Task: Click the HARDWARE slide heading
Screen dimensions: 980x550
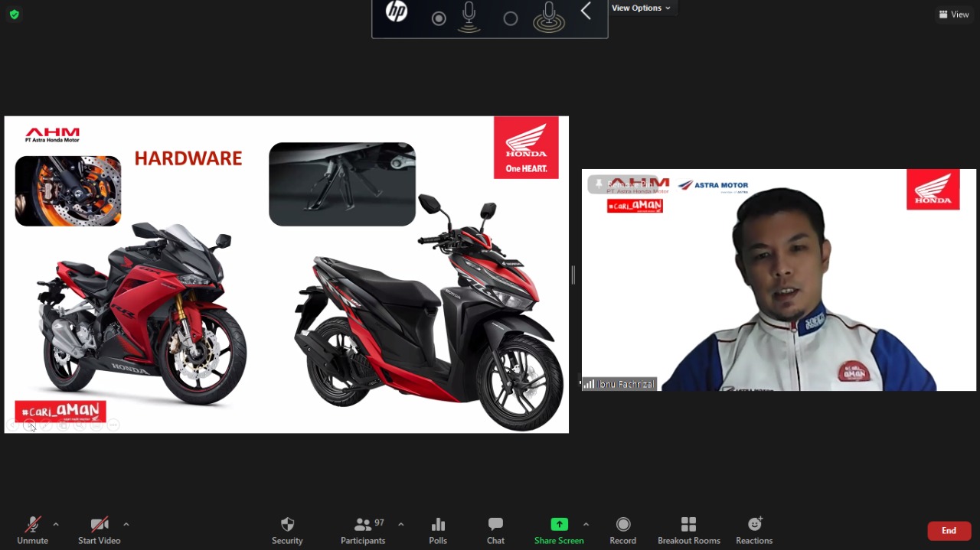Action: (188, 158)
